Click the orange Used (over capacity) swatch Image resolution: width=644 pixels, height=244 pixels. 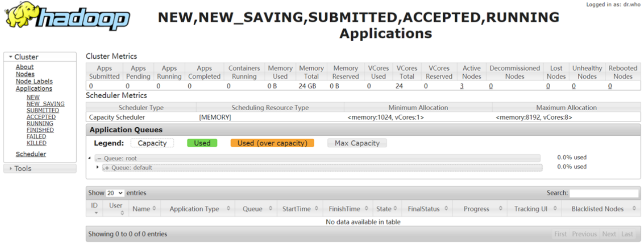click(272, 143)
